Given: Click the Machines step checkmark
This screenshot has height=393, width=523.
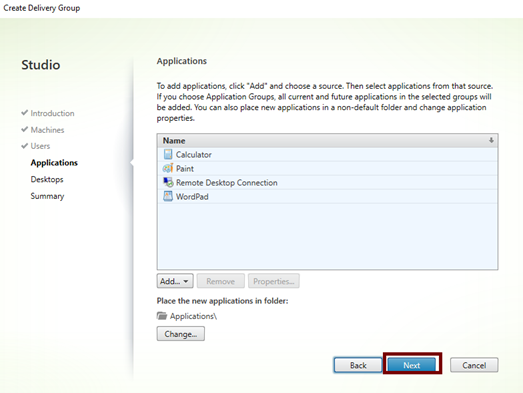Looking at the screenshot, I should point(24,129).
